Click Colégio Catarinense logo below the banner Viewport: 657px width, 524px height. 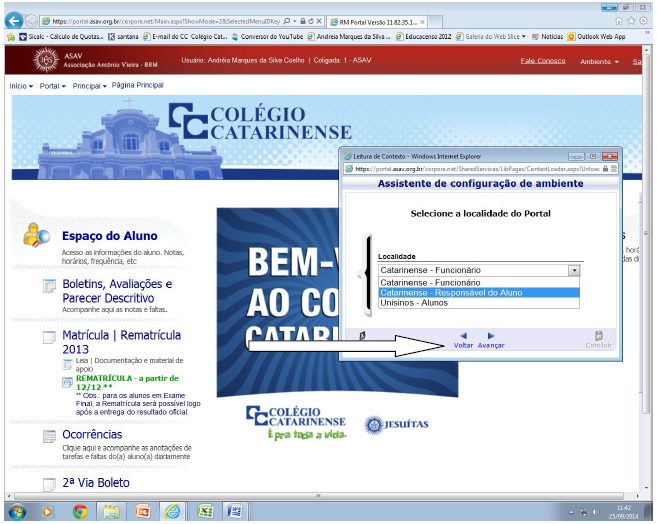pos(296,422)
